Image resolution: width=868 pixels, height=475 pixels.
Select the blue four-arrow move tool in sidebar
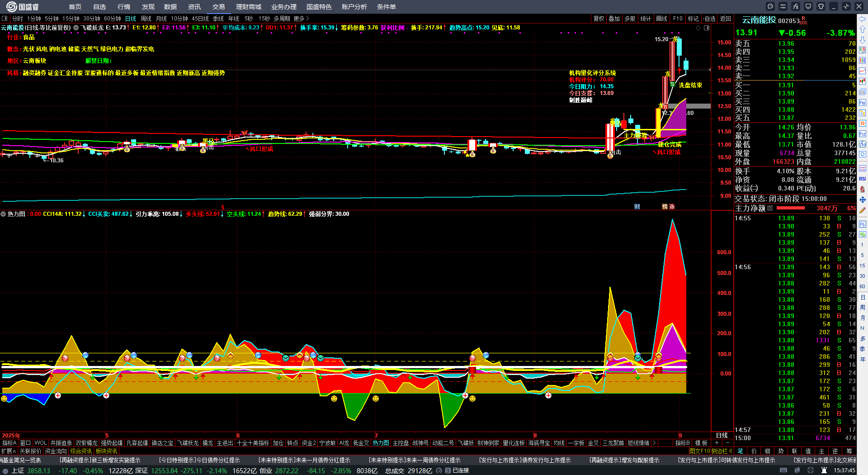(x=863, y=199)
